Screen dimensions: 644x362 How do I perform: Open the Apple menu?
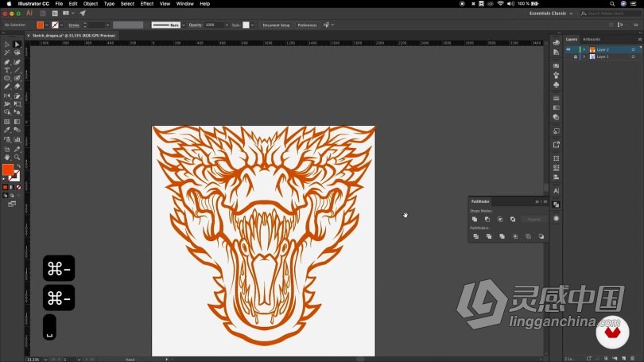[9, 4]
